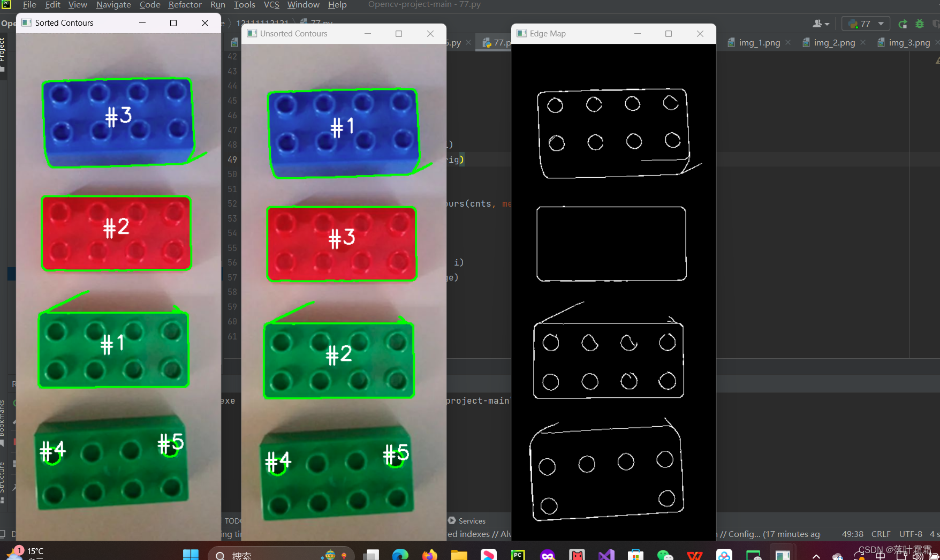Open the Navigate menu

[113, 5]
